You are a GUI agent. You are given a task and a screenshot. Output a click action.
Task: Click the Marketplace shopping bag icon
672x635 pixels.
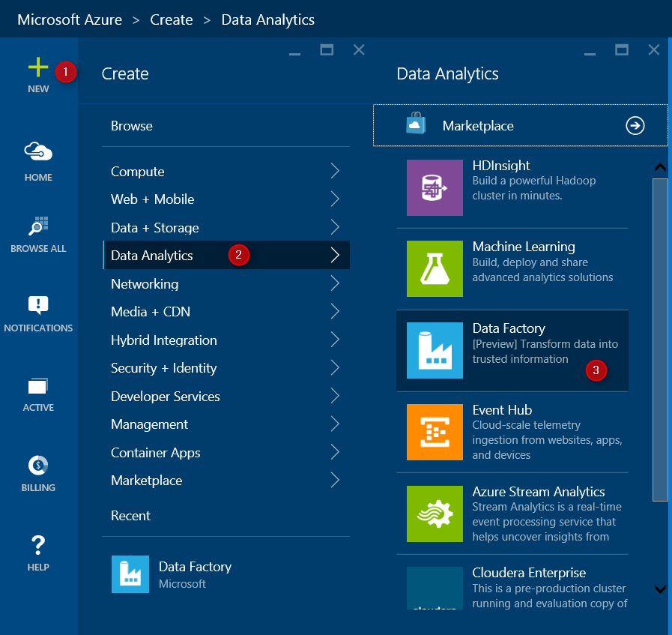[416, 123]
